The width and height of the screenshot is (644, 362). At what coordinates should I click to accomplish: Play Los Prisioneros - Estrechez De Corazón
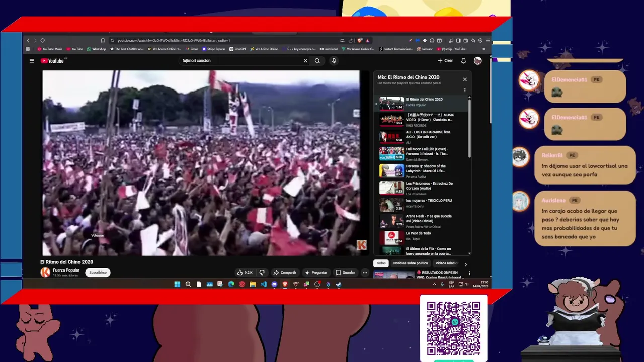point(422,188)
